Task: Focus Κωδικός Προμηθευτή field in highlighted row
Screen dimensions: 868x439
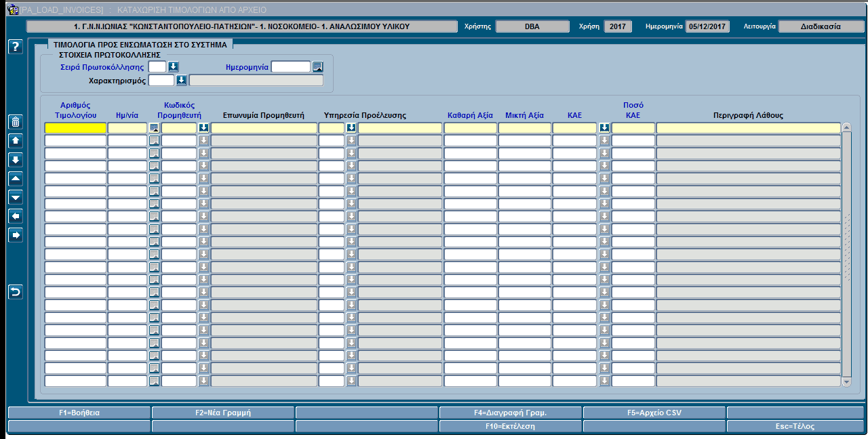Action: click(179, 127)
